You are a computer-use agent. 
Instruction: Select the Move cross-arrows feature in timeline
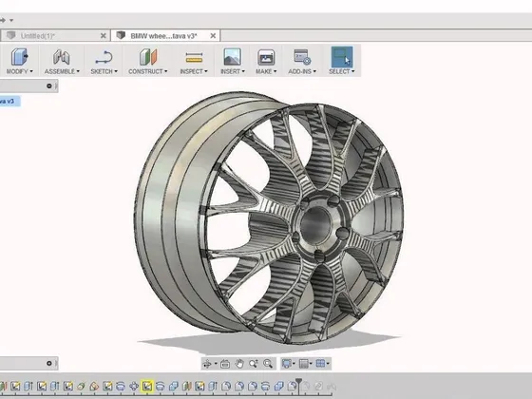point(134,386)
